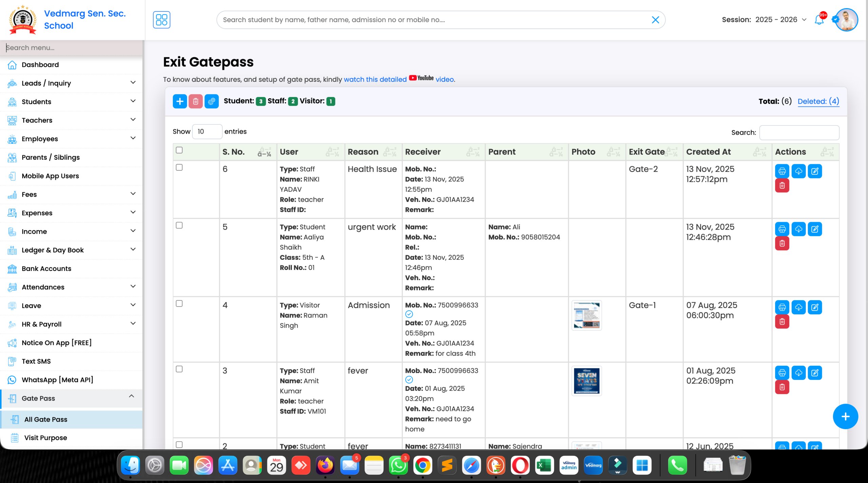This screenshot has height=483, width=868.
Task: Click the bulk delete trash icon in toolbar
Action: 196,101
